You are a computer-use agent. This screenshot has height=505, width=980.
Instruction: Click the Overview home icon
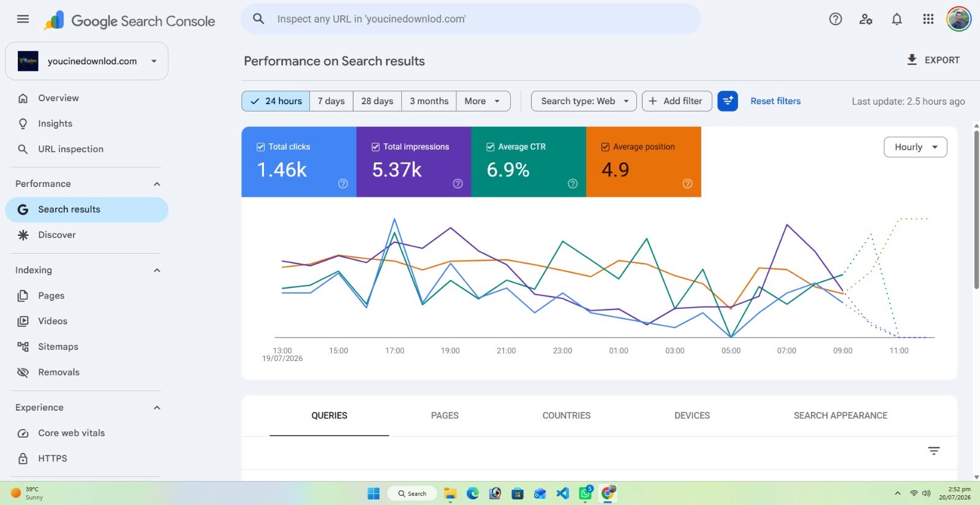[x=23, y=98]
